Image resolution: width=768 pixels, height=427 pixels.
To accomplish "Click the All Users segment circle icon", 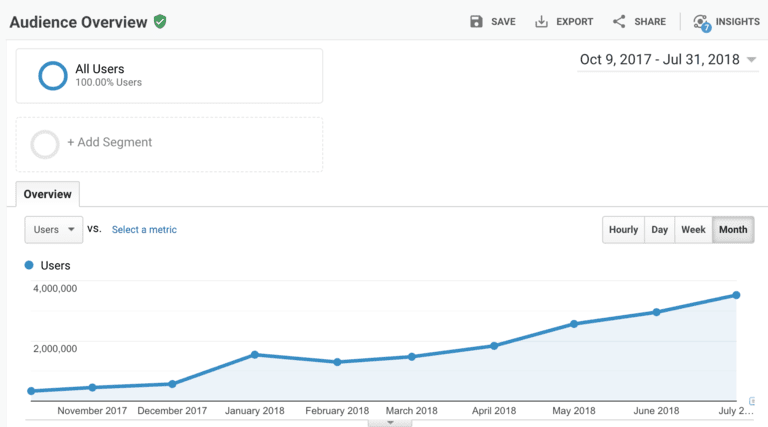I will coord(52,75).
